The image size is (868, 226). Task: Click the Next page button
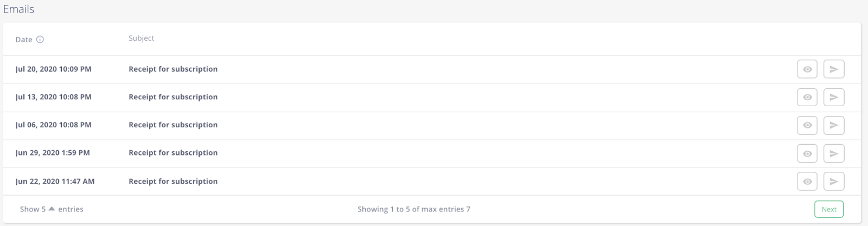829,209
